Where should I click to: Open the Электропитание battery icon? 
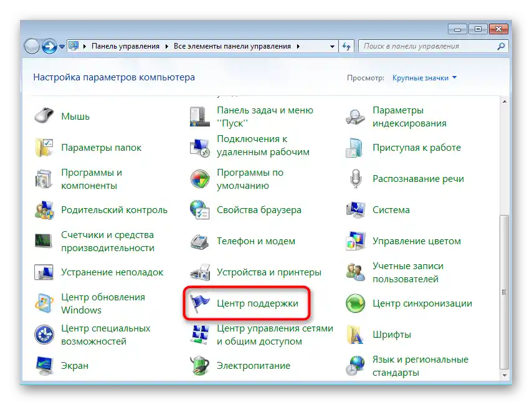click(199, 366)
